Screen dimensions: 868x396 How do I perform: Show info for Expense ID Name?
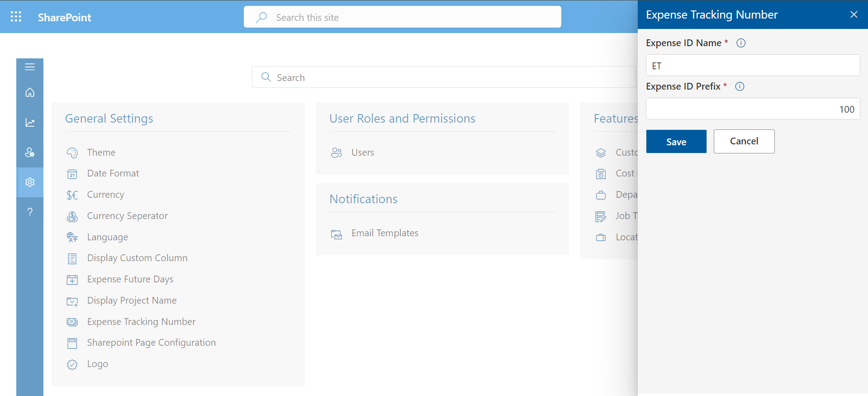tap(741, 43)
